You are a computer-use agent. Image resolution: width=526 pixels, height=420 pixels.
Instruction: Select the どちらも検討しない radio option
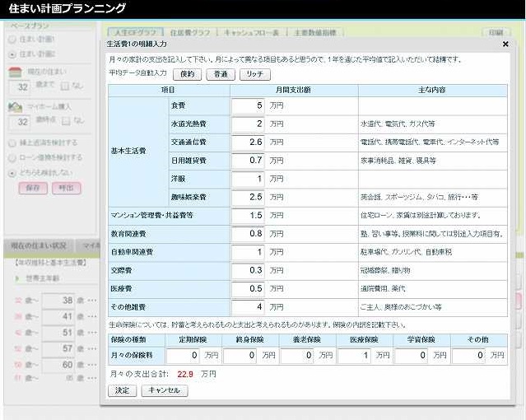point(12,173)
